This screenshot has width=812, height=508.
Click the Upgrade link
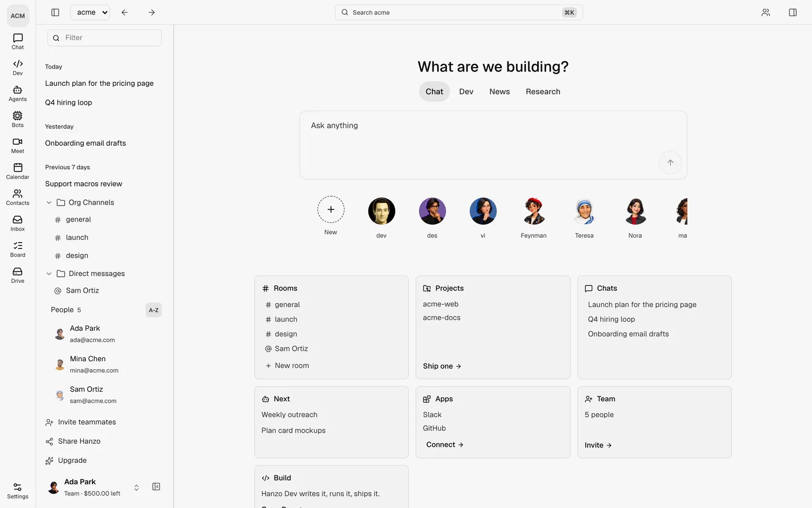pyautogui.click(x=66, y=461)
